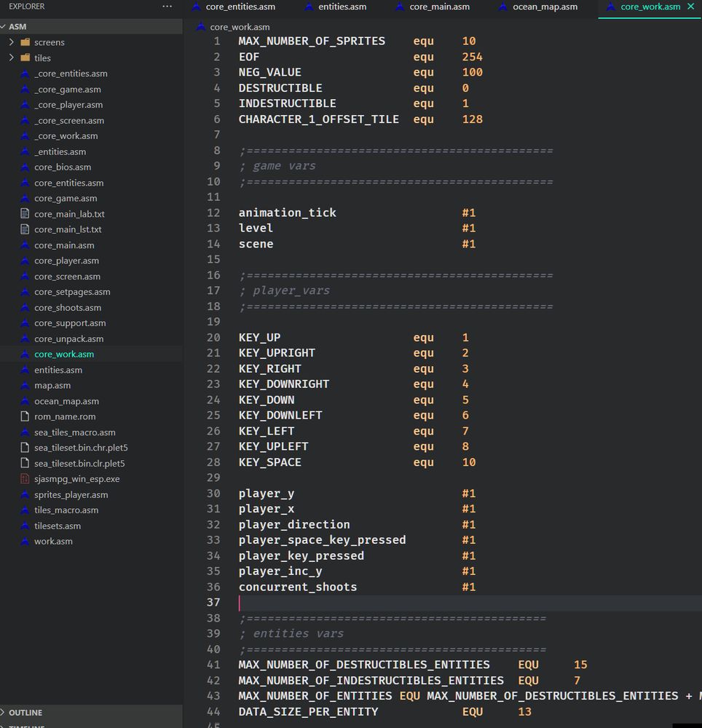
Task: Open the Explorer more actions ellipsis
Action: 167,7
